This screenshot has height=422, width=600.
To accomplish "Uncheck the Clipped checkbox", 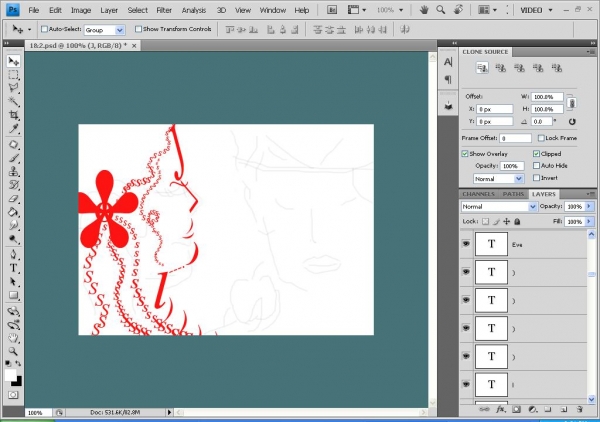I will [536, 154].
